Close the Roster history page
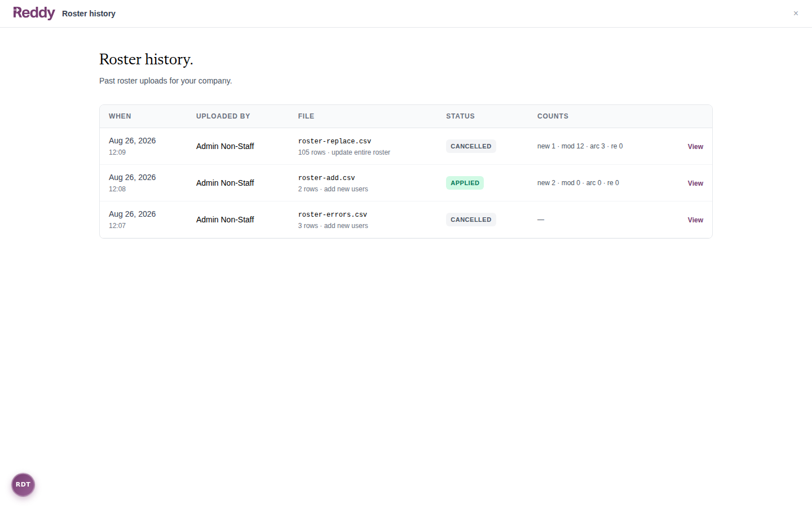812x508 pixels. tap(796, 14)
